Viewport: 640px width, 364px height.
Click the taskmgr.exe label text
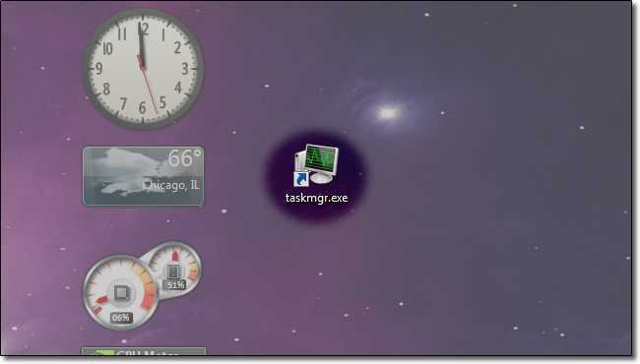pos(316,198)
